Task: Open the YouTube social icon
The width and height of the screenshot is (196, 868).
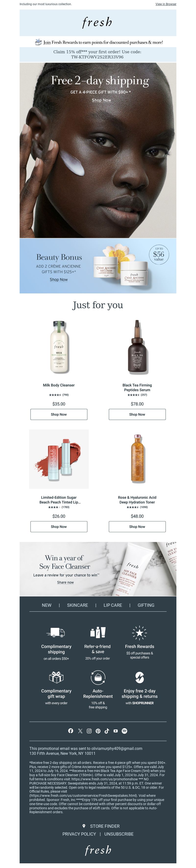Action: point(116,731)
